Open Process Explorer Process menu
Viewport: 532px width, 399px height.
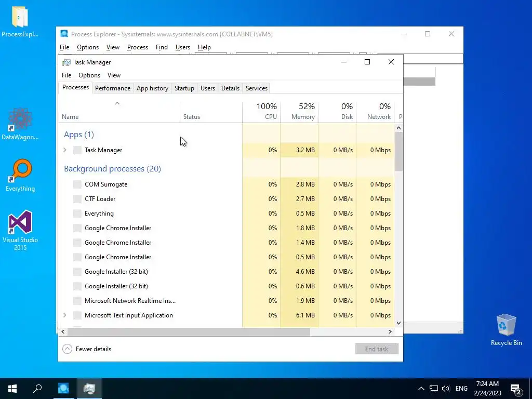(x=137, y=47)
